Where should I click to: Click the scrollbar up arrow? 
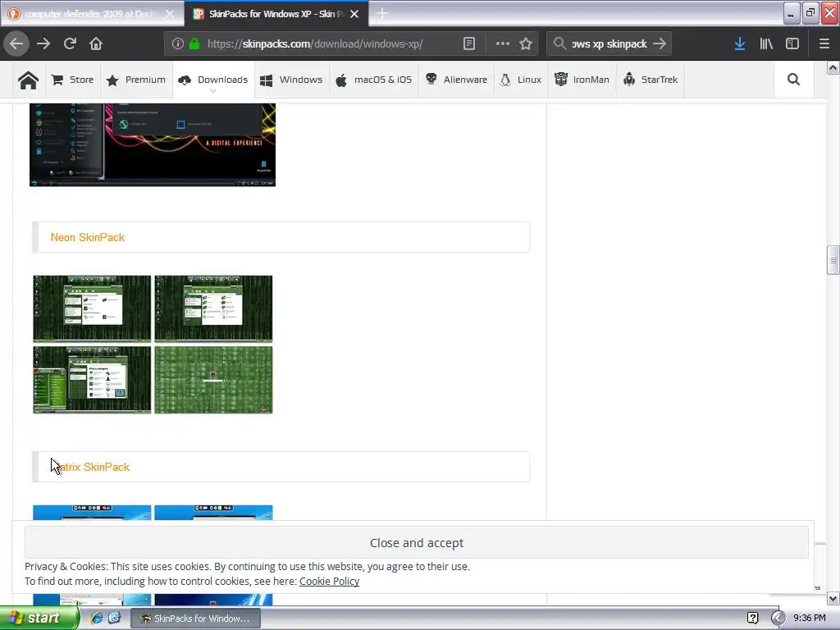pos(833,67)
